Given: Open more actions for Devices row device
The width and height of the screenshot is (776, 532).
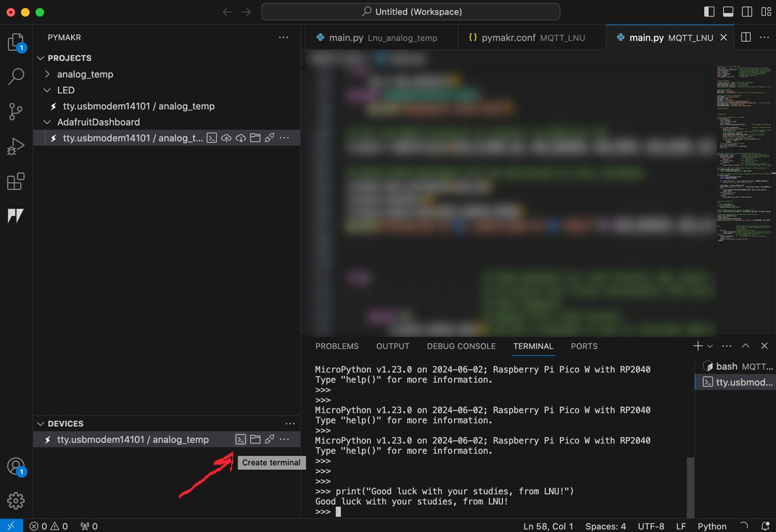Looking at the screenshot, I should click(284, 439).
